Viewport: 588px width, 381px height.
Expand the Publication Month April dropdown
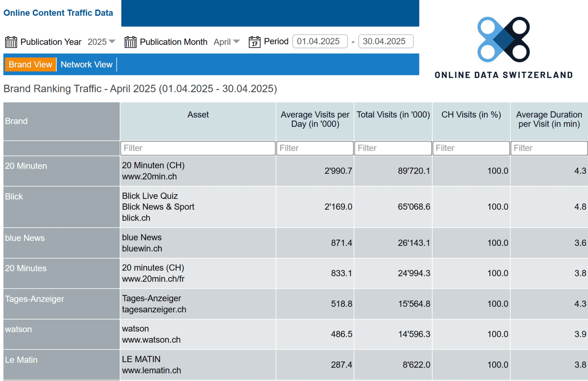point(227,42)
